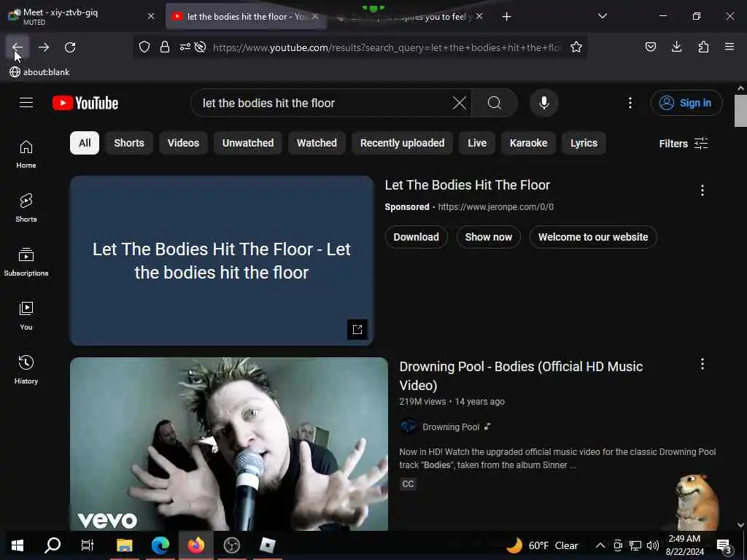Go back with the browser back arrow
This screenshot has width=747, height=560.
tap(18, 47)
